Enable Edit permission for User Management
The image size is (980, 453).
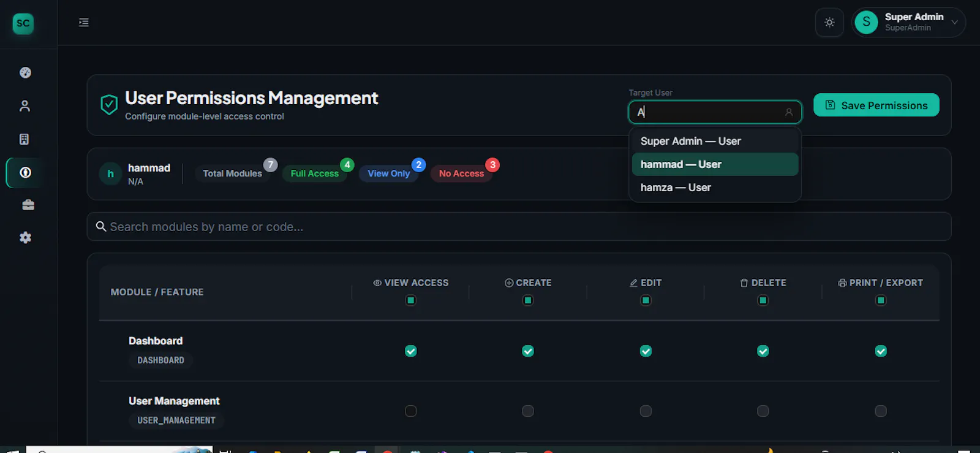tap(646, 411)
